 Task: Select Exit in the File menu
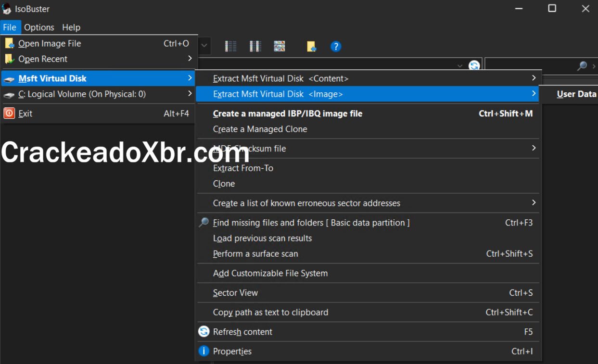coord(99,113)
